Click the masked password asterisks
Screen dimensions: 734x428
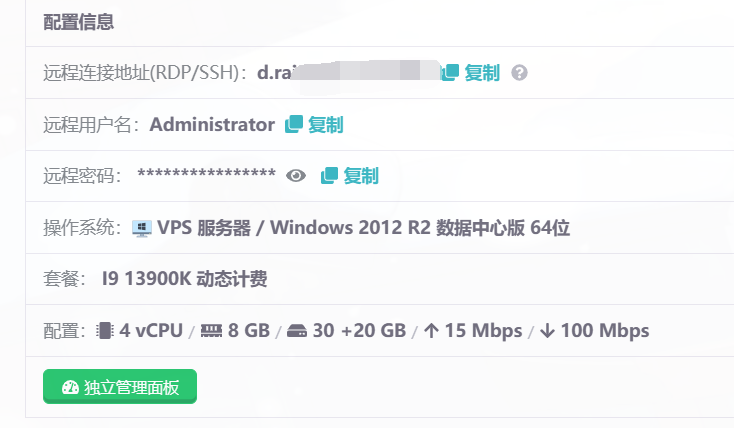[206, 176]
